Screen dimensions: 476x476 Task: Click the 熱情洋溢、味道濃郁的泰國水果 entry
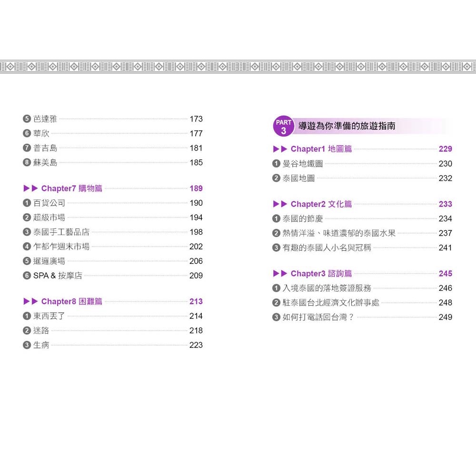click(x=339, y=233)
